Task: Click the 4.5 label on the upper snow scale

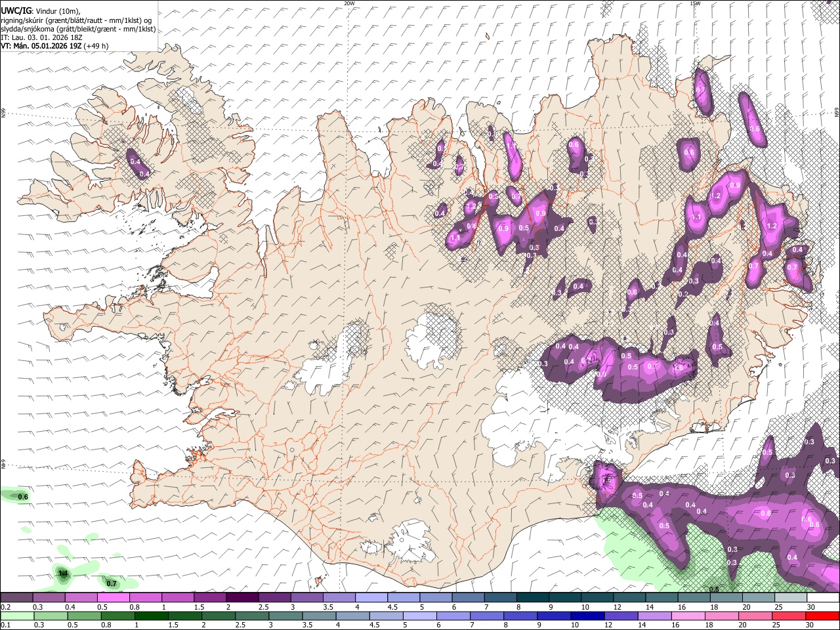Action: coord(392,607)
